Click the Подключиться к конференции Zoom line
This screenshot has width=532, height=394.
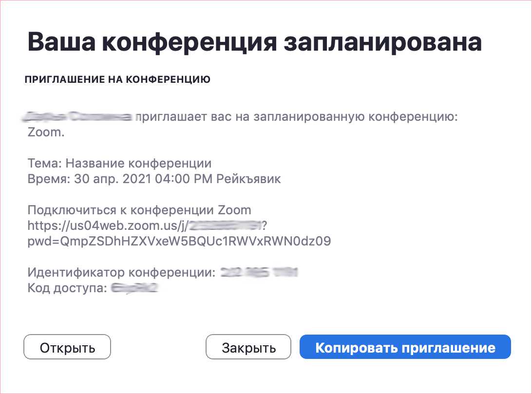tap(139, 210)
